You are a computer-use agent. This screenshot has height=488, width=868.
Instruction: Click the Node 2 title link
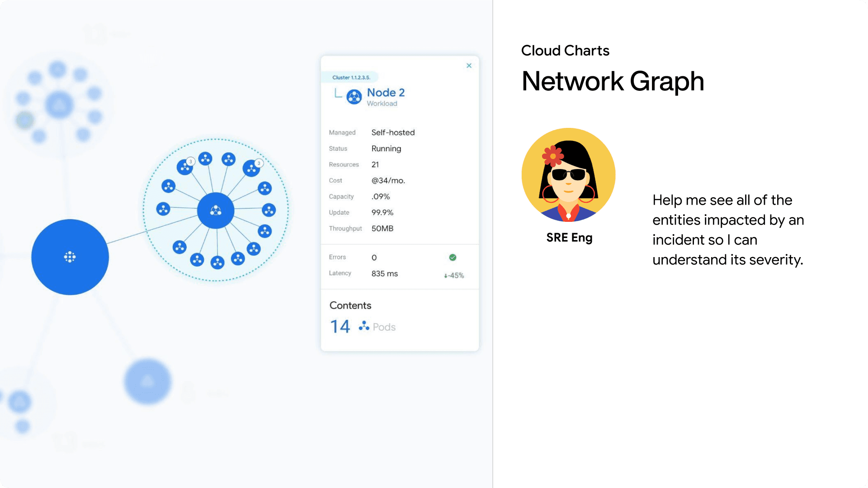click(x=386, y=93)
